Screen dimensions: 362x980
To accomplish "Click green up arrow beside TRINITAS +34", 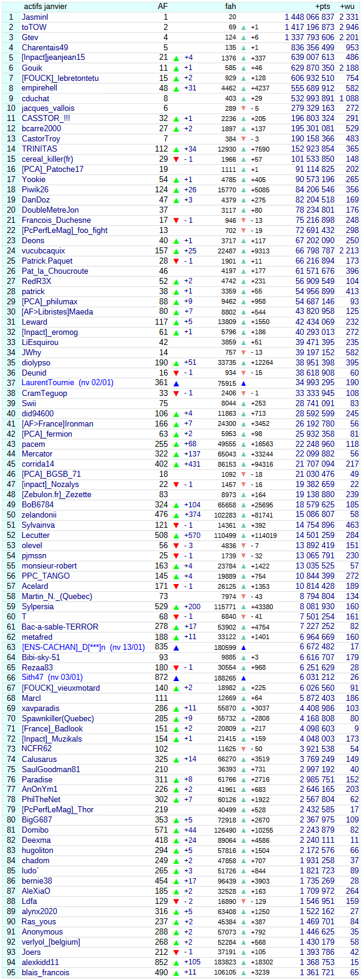I will [x=176, y=149].
